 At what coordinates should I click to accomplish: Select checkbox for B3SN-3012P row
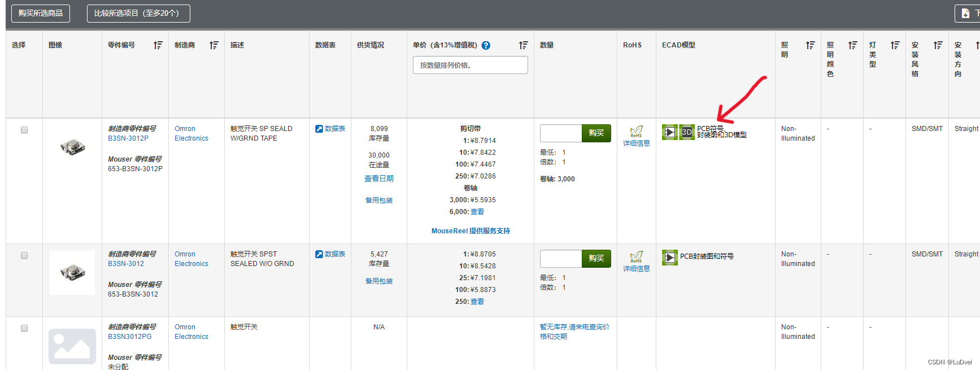(x=24, y=130)
